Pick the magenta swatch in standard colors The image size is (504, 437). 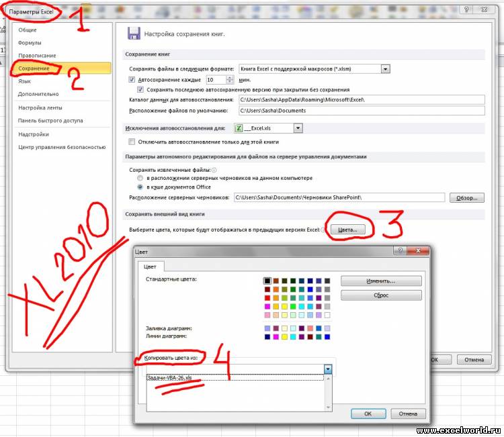[x=267, y=306]
